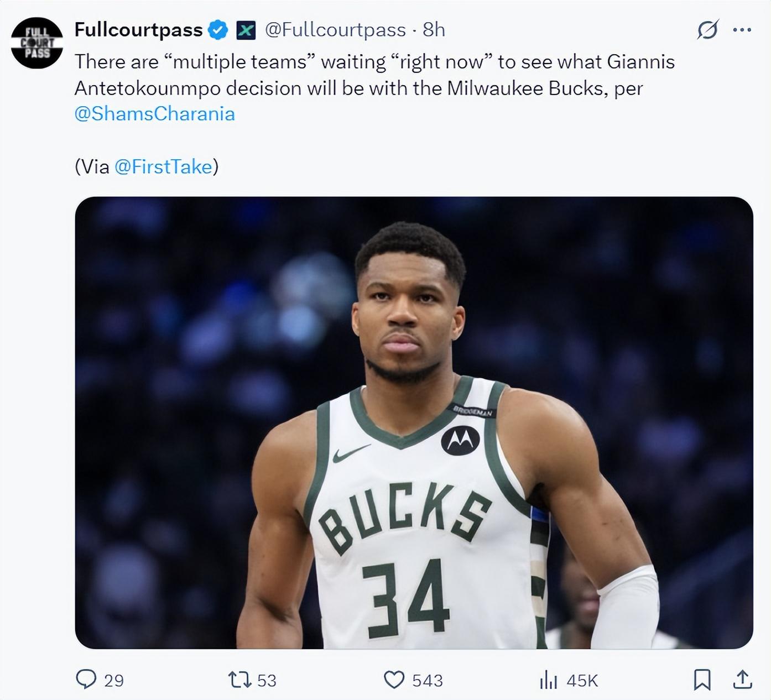Open the Fullcourtpass profile avatar

(37, 43)
